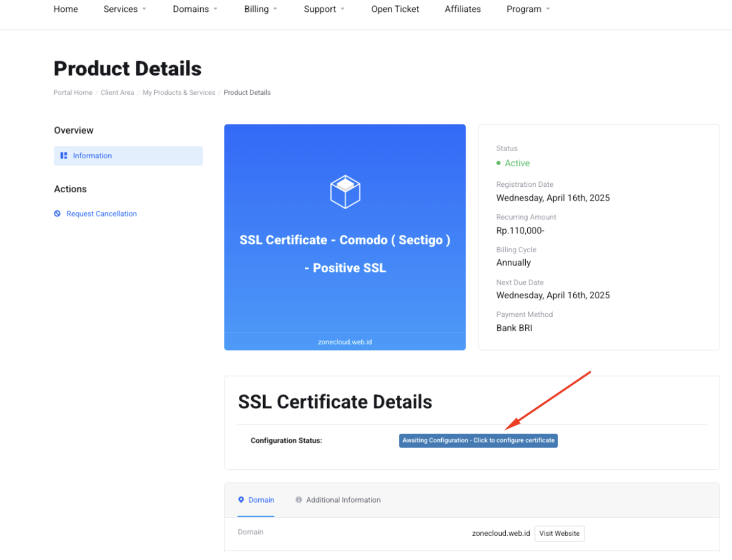The image size is (732, 560).
Task: Click the Bank BRI payment method
Action: point(514,328)
